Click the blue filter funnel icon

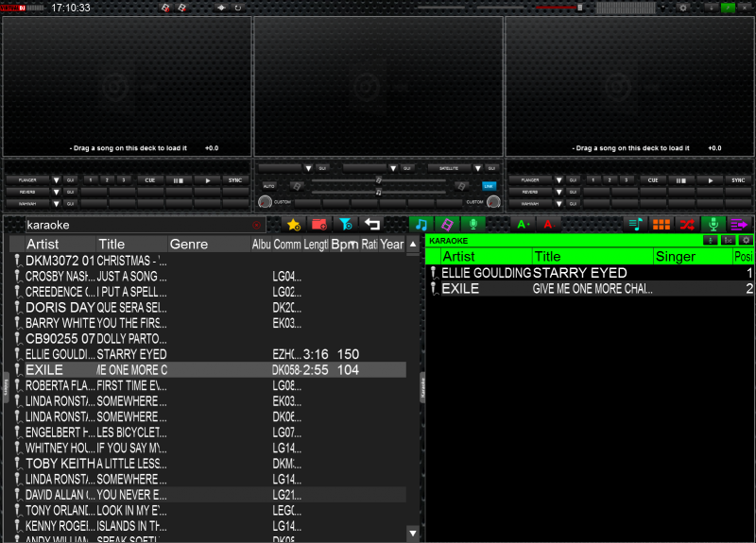346,225
